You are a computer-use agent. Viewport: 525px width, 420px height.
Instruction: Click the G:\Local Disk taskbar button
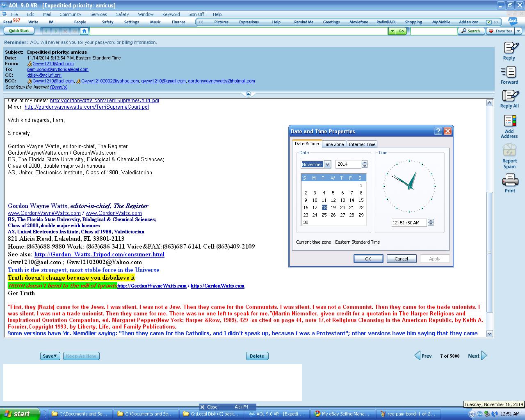click(211, 414)
